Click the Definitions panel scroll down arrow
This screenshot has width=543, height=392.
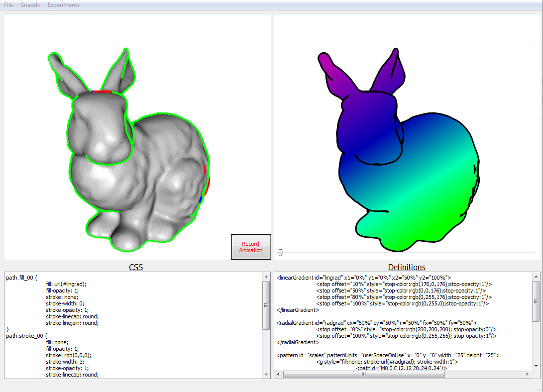[536, 366]
